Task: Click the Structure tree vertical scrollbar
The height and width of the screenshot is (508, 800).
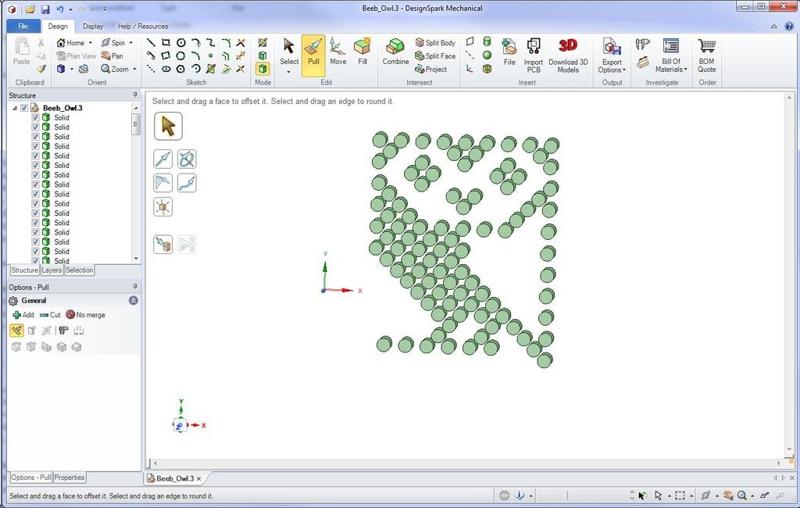Action: coord(136,183)
